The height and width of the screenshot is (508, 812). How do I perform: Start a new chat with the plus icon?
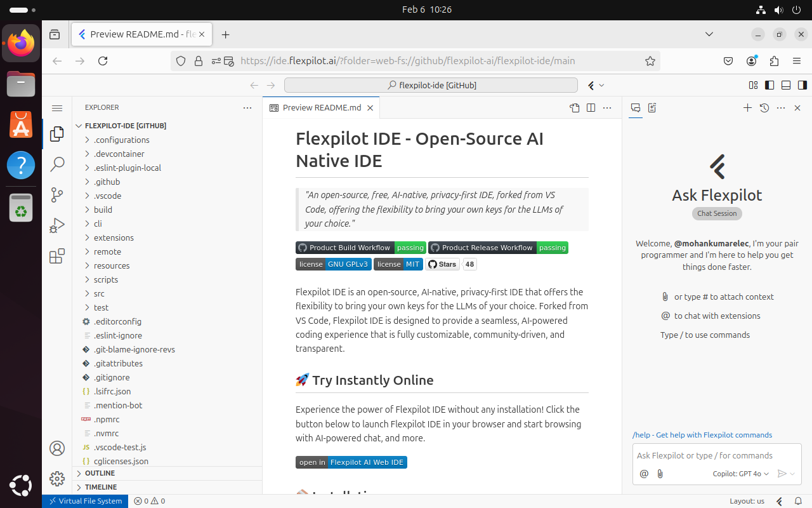(747, 108)
